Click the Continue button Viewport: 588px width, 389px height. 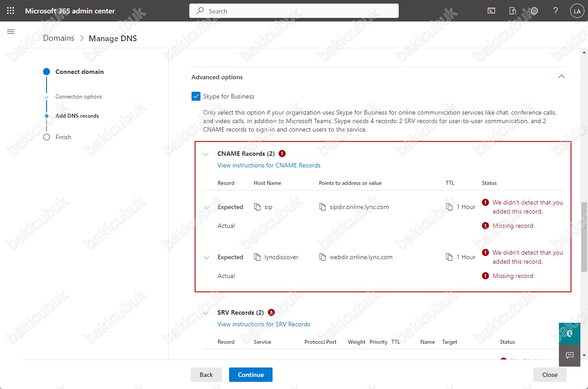(251, 375)
